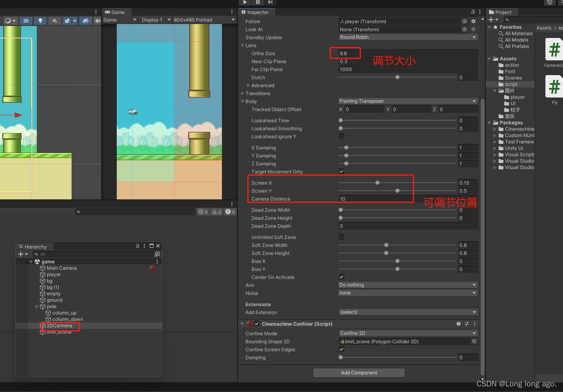Select the script folder in Assets
Viewport: 563px width, 392px height.
tap(510, 84)
